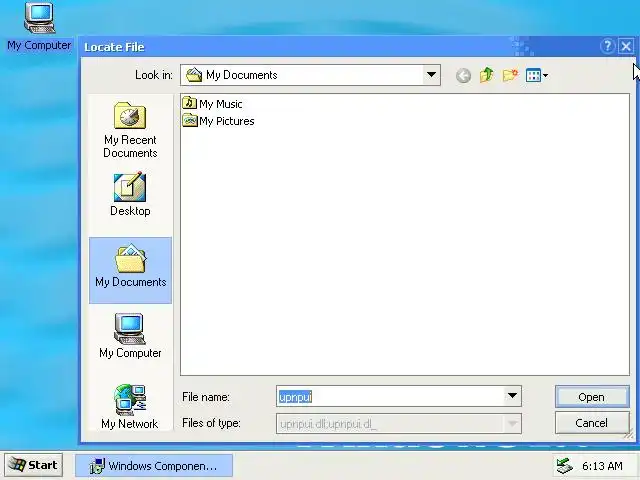Select the My Music folder
The image size is (640, 480).
coord(212,104)
